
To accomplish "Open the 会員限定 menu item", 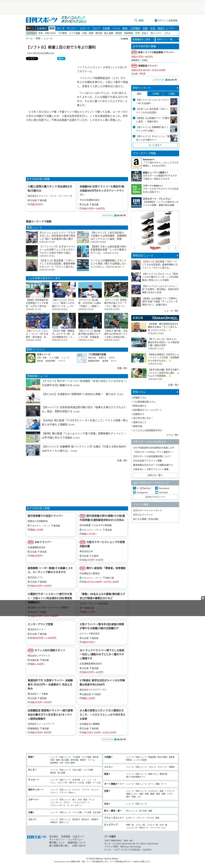I will coord(42,29).
